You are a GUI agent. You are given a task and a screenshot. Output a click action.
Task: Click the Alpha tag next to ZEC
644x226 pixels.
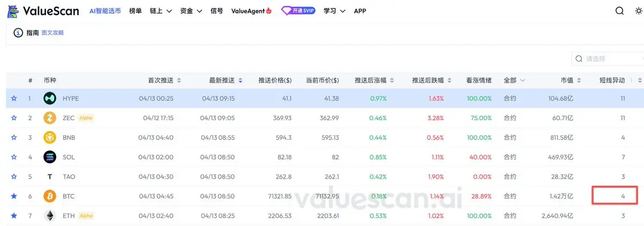tap(86, 118)
